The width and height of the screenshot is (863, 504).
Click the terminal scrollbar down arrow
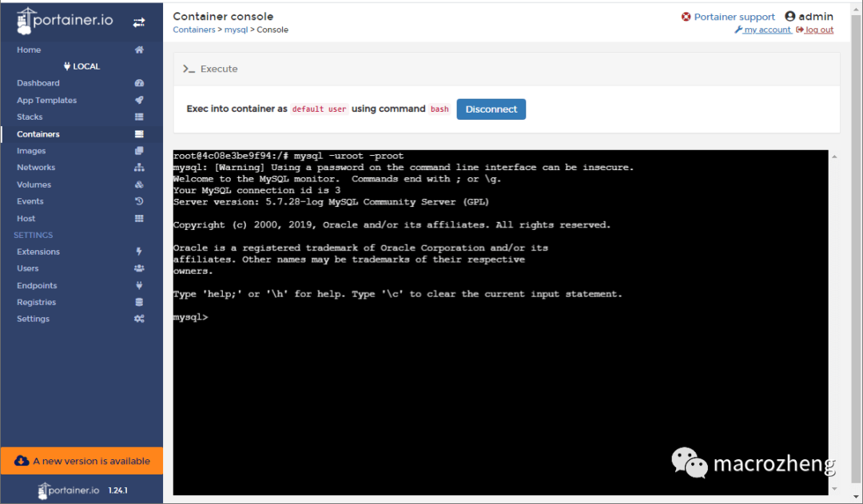point(834,489)
